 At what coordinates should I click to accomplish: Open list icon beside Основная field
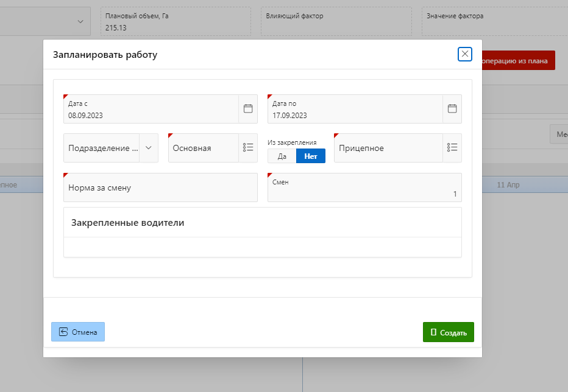click(x=247, y=148)
